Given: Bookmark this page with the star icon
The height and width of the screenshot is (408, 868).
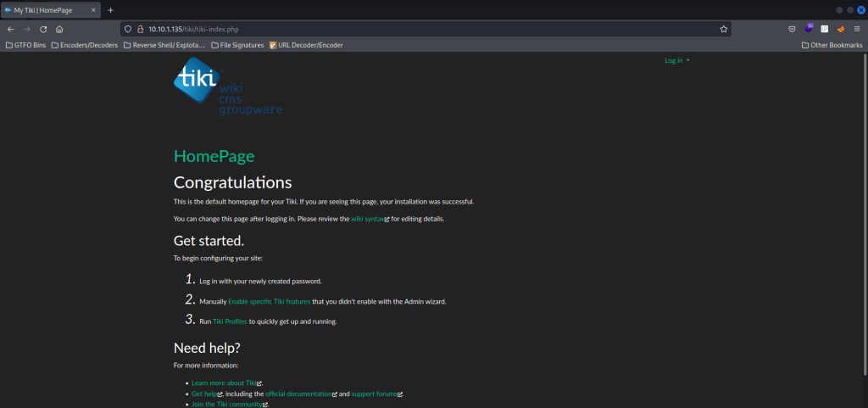Looking at the screenshot, I should [x=723, y=28].
